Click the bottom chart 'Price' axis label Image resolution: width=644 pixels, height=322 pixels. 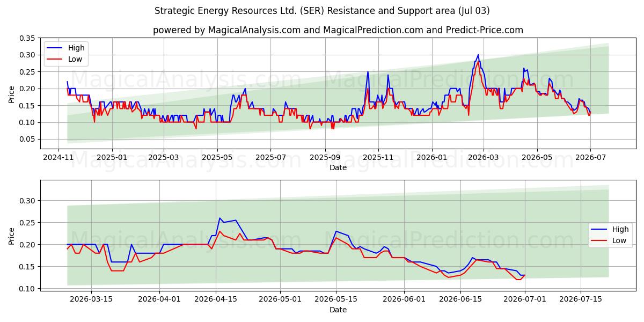pyautogui.click(x=12, y=236)
